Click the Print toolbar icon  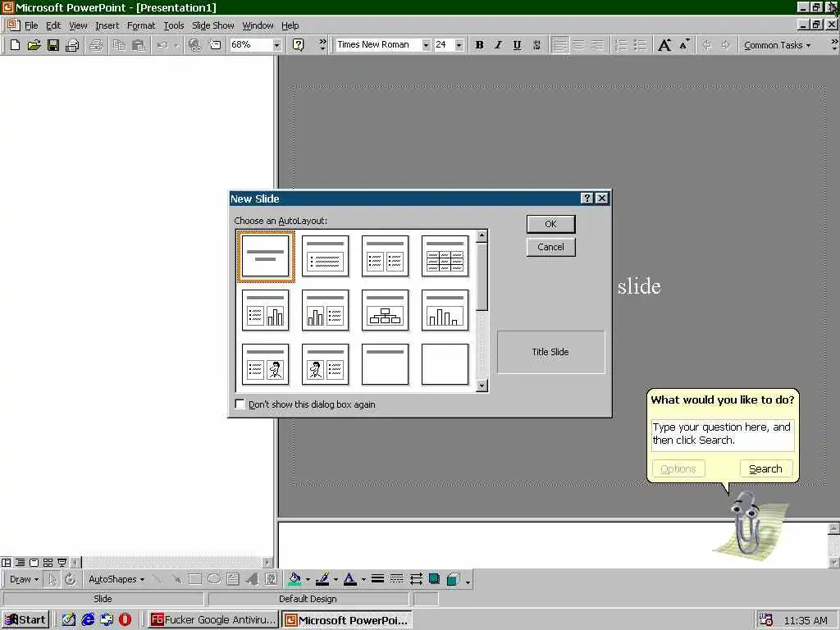[x=96, y=45]
